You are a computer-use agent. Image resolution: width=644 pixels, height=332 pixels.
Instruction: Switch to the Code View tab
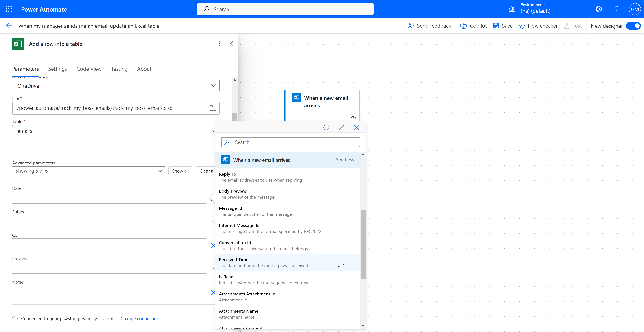89,69
